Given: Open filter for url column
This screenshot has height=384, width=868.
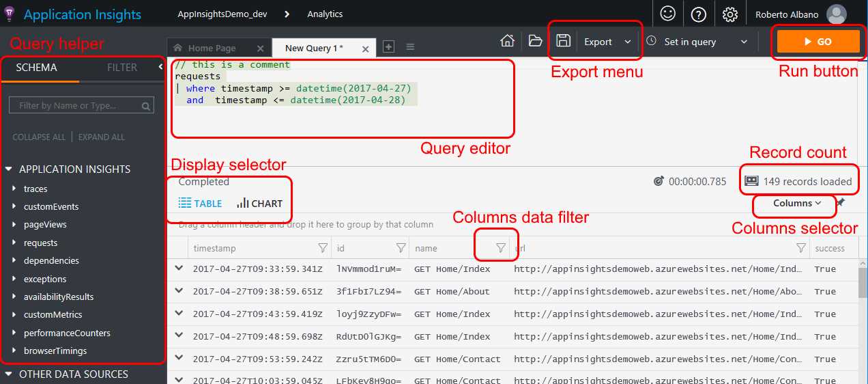Looking at the screenshot, I should point(801,248).
